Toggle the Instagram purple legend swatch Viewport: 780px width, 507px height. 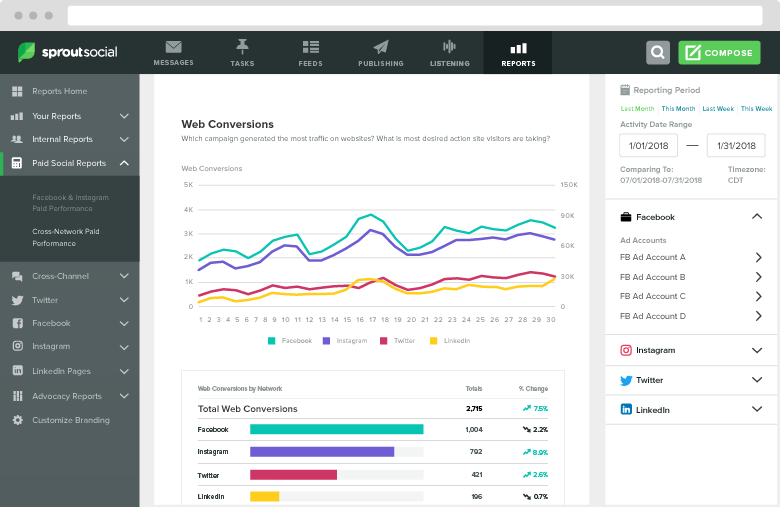(326, 341)
